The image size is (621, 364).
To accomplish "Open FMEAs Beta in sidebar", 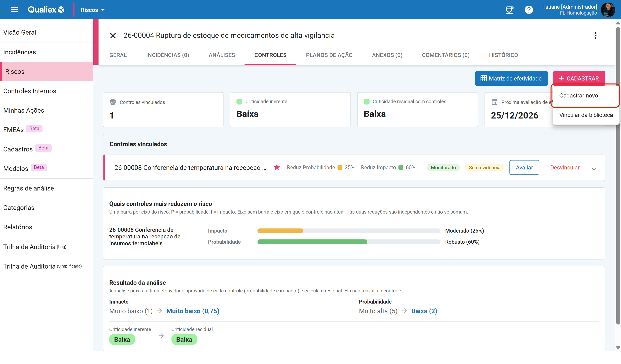I will 47,130.
